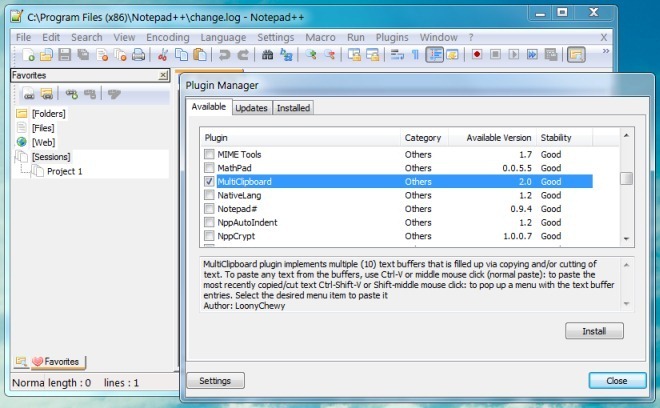This screenshot has width=660, height=408.
Task: Select the Available tab
Action: coord(209,107)
